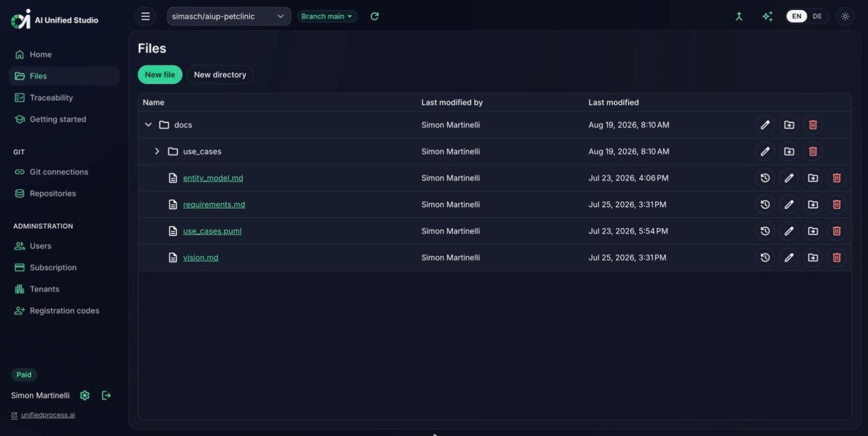Switch language to DE
Viewport: 868px width, 436px height.
point(817,17)
